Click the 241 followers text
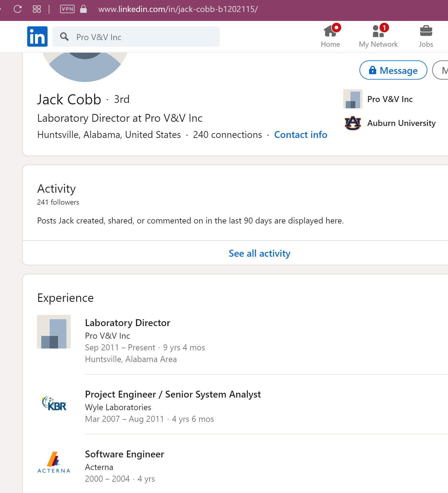This screenshot has width=448, height=493. coord(58,202)
